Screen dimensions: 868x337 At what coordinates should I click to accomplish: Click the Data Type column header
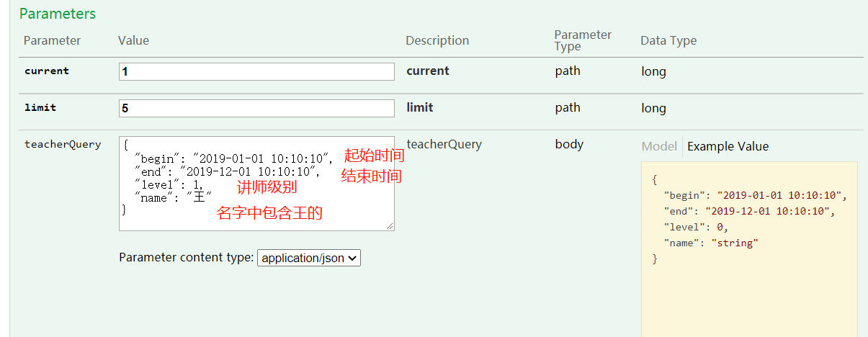point(668,40)
